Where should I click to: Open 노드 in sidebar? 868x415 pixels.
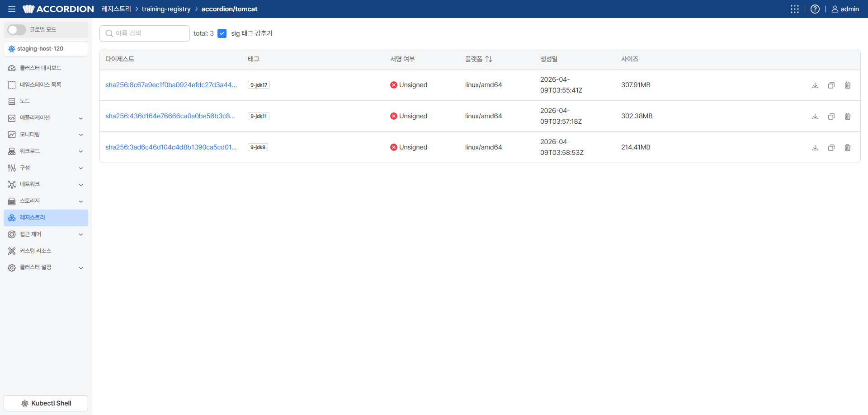tap(46, 101)
